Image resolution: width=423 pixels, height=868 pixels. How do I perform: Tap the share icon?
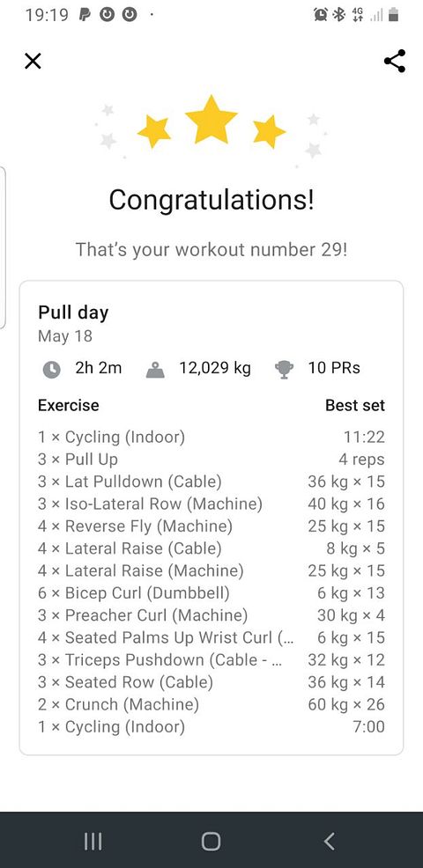point(395,61)
